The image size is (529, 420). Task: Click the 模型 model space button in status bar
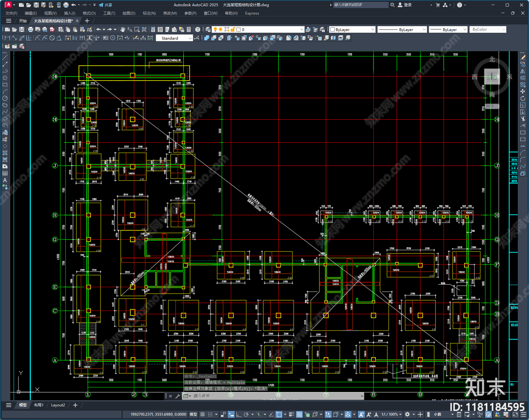193,414
